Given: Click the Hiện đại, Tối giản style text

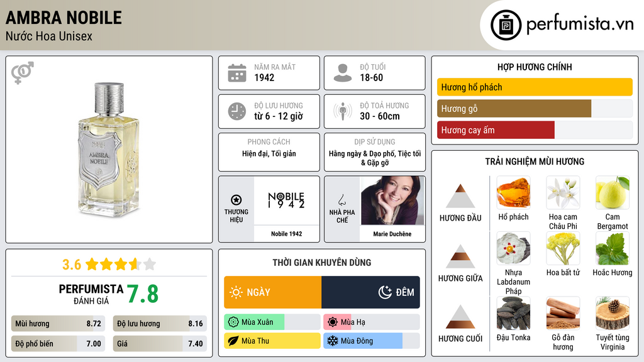Looking at the screenshot, I should pos(269,153).
